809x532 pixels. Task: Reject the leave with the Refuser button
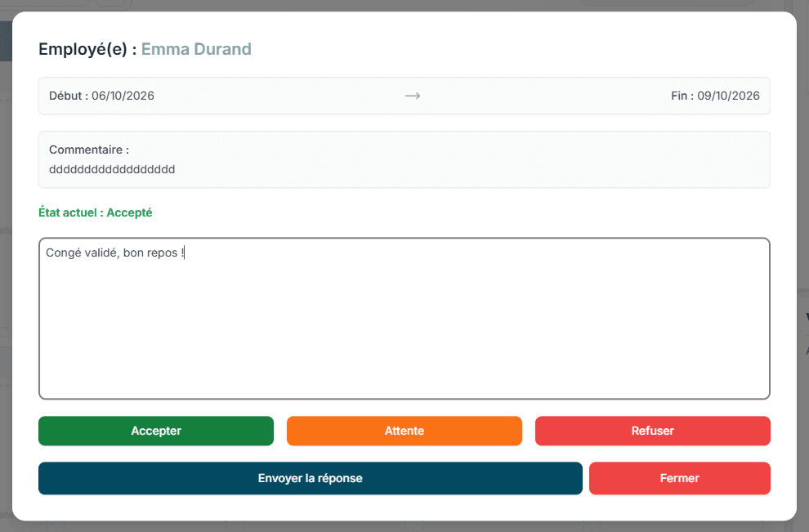(x=653, y=431)
